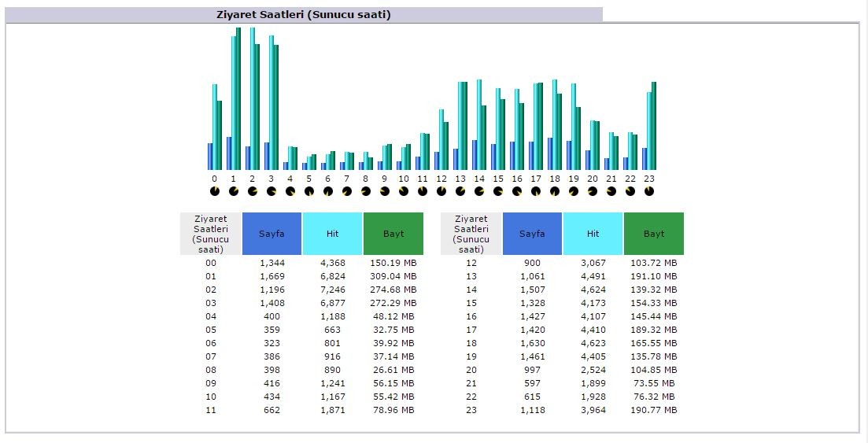This screenshot has height=443, width=868.
Task: Click the clock icon below hour 21
Action: [611, 191]
